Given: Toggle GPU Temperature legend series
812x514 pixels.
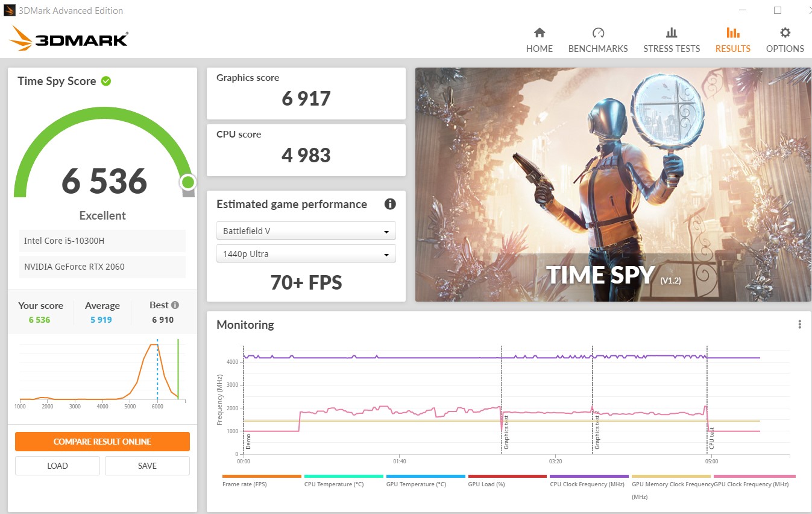Looking at the screenshot, I should tap(425, 481).
